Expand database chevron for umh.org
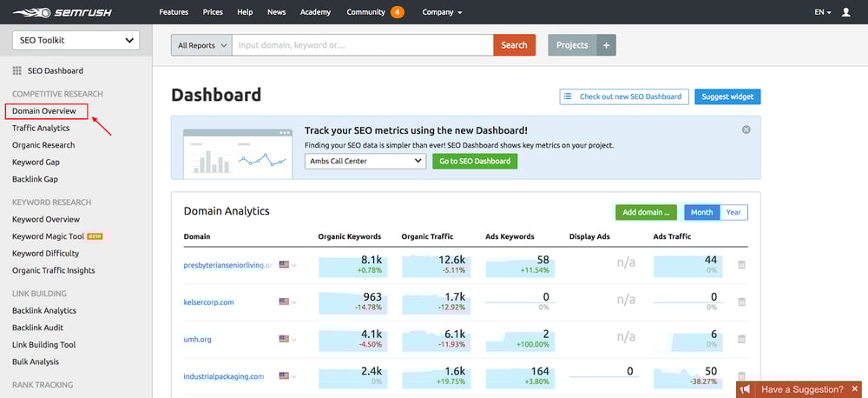This screenshot has width=868, height=398. [294, 339]
